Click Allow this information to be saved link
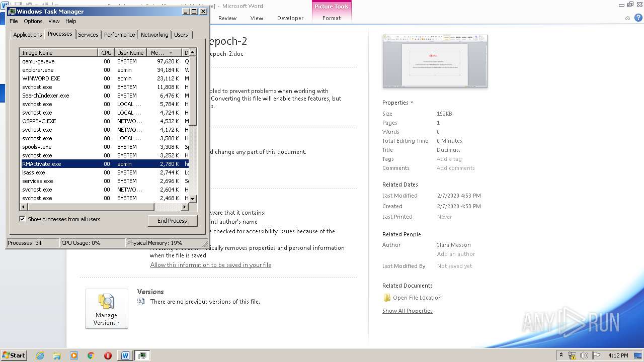 click(210, 265)
